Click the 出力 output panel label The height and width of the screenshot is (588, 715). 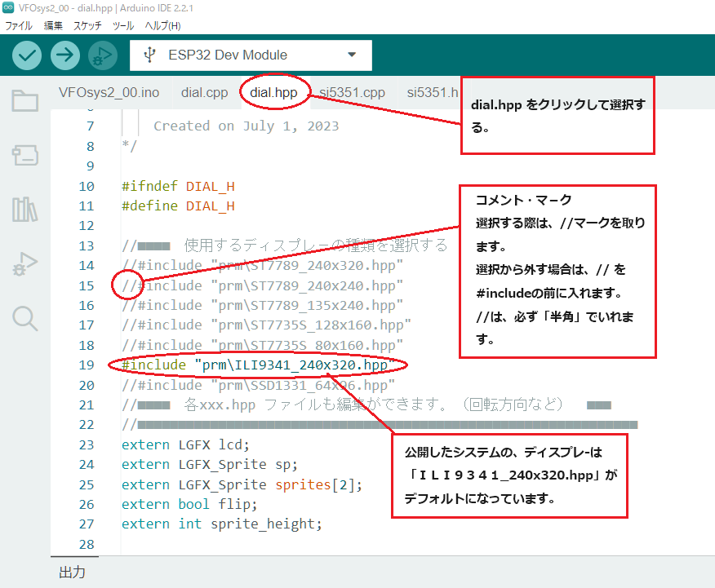72,572
